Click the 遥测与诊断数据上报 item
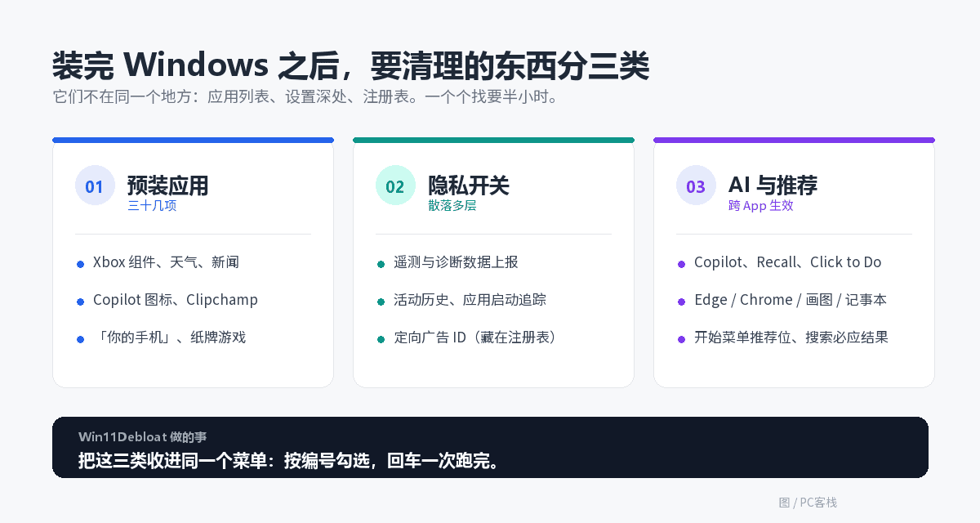980x523 pixels. 456,262
